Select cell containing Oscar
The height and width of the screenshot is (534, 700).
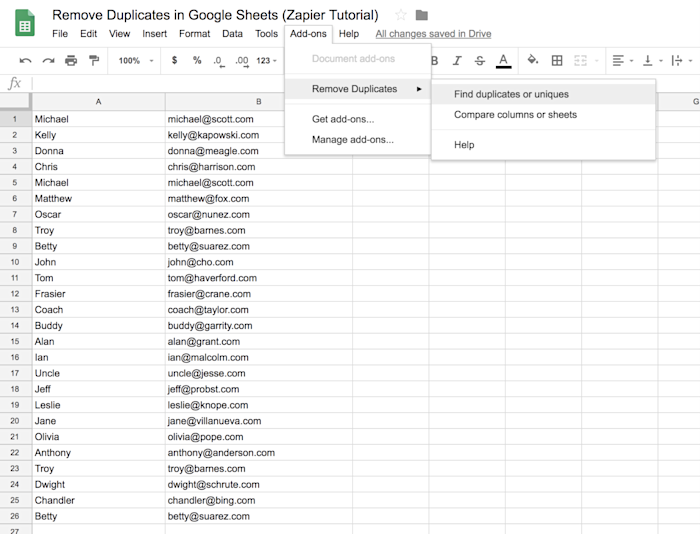(98, 214)
